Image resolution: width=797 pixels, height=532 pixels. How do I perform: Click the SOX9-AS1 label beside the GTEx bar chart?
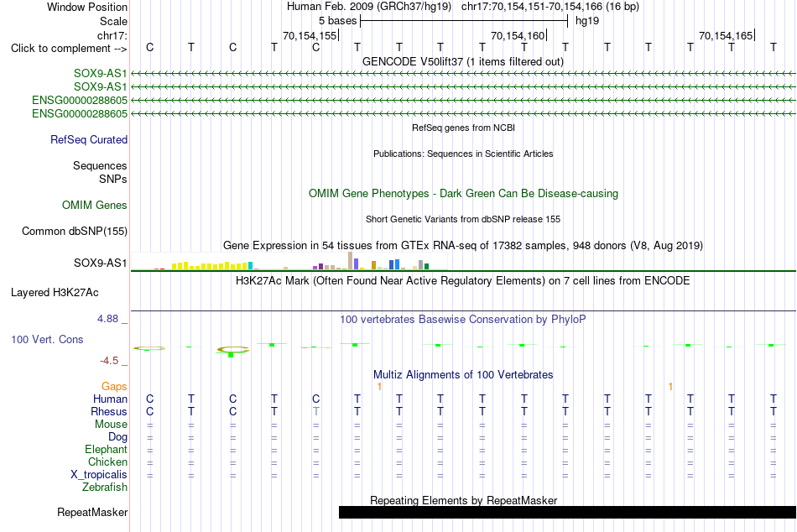click(x=100, y=263)
